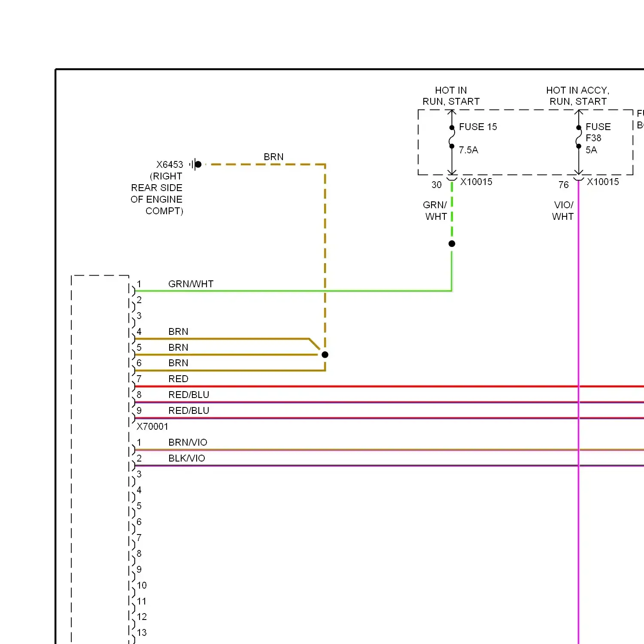This screenshot has width=644, height=644.
Task: Click the BRN label on dashed ground wire
Action: [x=273, y=157]
